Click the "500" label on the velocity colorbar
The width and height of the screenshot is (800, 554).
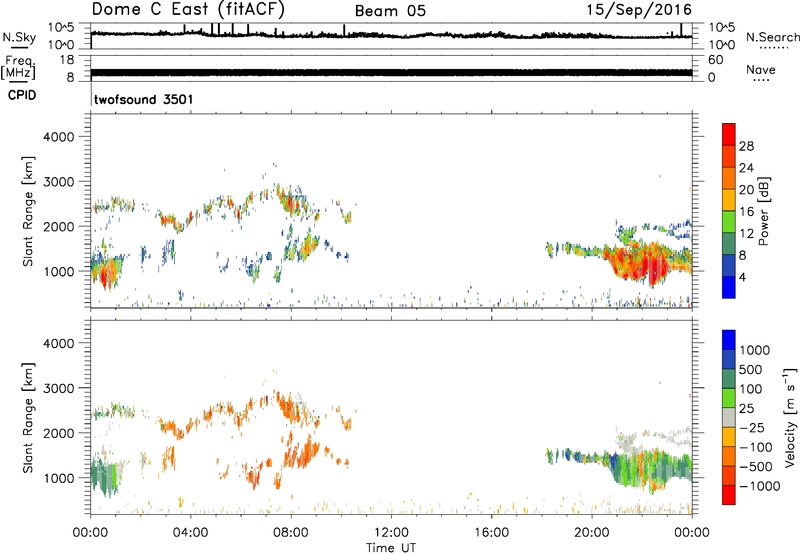(x=751, y=370)
